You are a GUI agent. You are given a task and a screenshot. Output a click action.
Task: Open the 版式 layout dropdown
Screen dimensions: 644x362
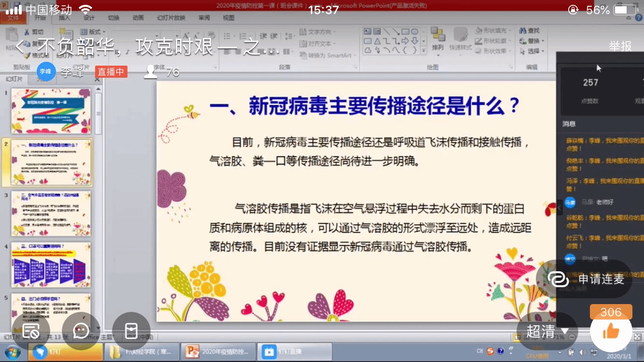coord(93,32)
